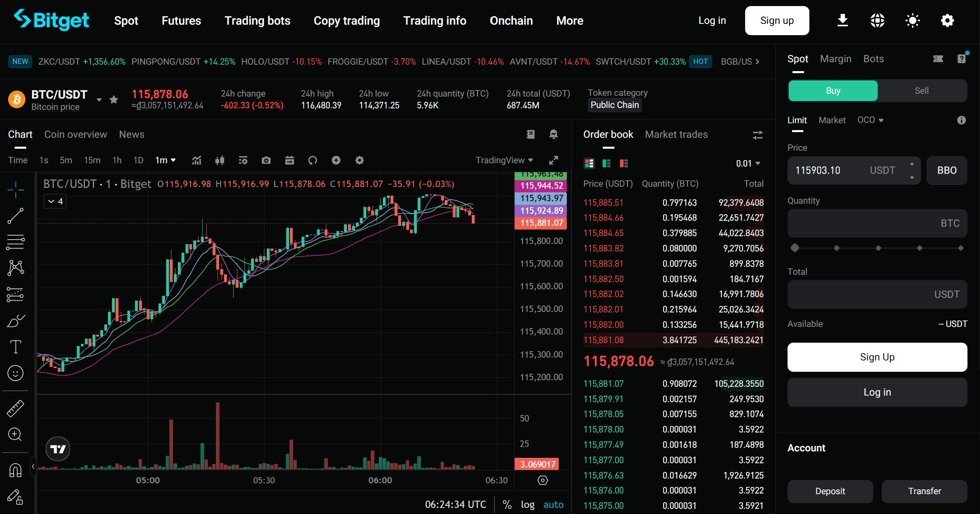Toggle auto scale on chart

(x=553, y=504)
